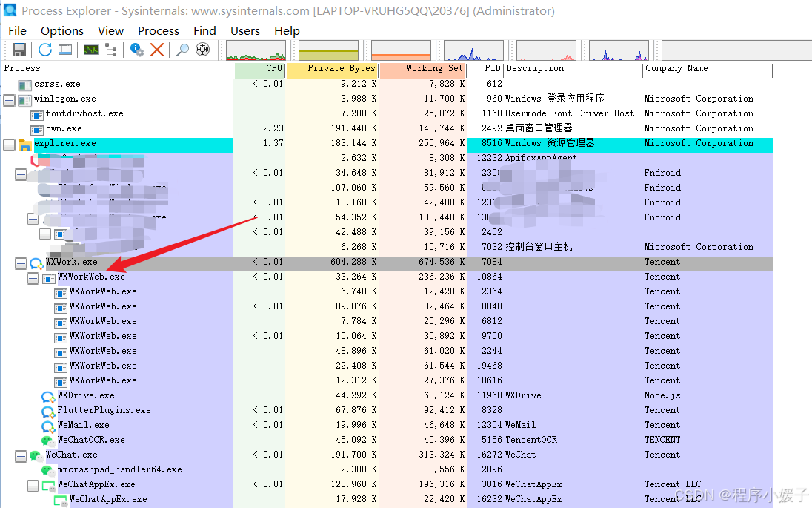Click the WeChatOCR.exe green icon
Viewport: 812px width, 508px height.
click(48, 441)
